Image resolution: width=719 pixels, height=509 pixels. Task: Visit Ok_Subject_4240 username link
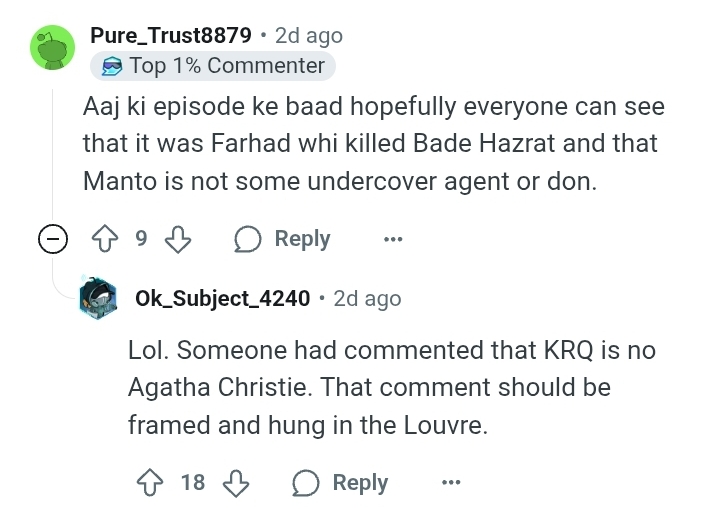(222, 298)
